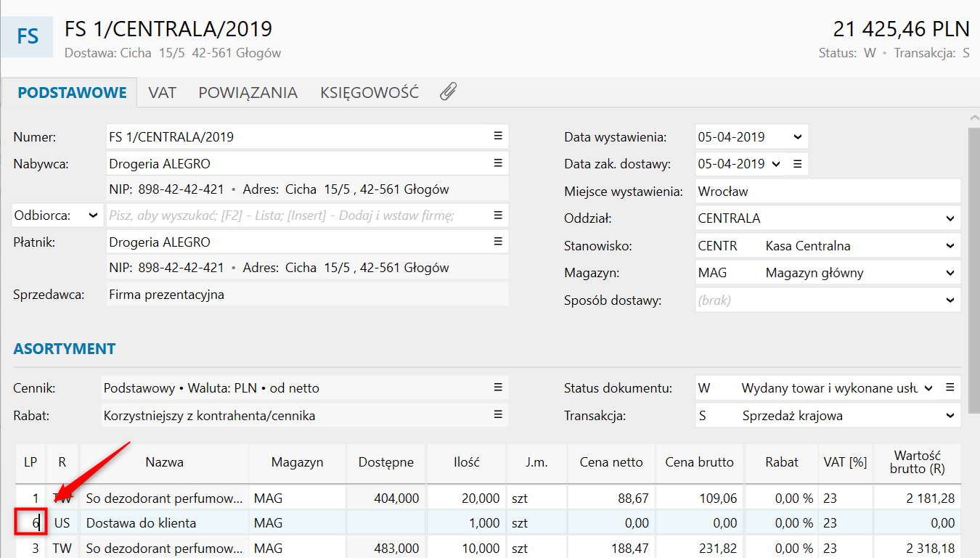Open the menu icon beside Płatnik field
The width and height of the screenshot is (980, 558).
498,242
